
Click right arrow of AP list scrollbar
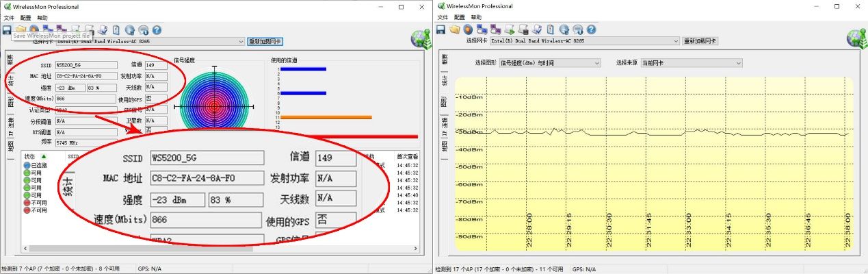(x=415, y=248)
